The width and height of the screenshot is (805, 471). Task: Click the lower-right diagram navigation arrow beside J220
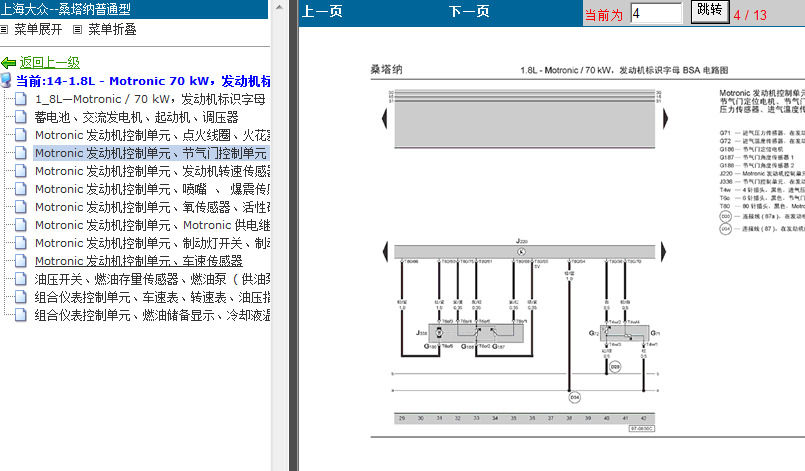663,252
